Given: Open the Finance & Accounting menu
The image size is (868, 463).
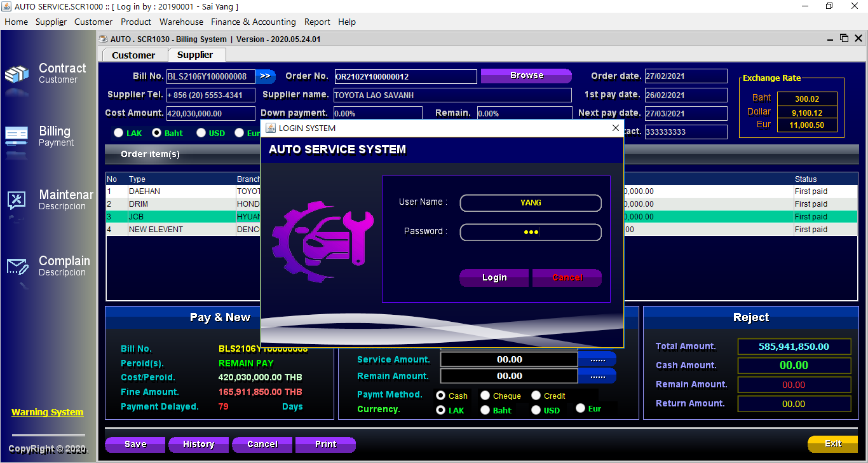Looking at the screenshot, I should point(253,22).
